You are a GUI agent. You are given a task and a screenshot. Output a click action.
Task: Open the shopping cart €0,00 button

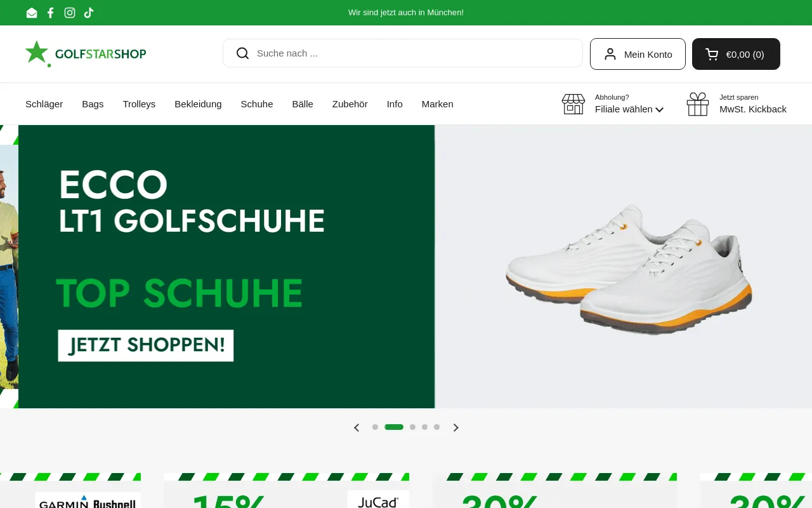(x=736, y=54)
